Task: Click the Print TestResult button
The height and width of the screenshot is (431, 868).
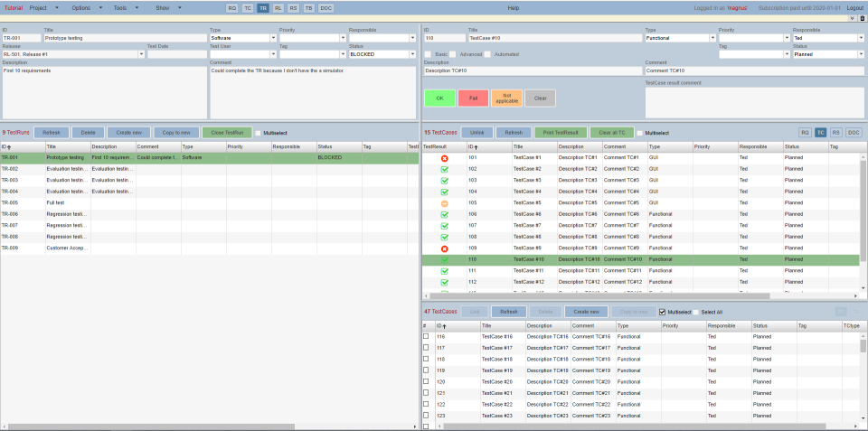Action: [x=561, y=133]
